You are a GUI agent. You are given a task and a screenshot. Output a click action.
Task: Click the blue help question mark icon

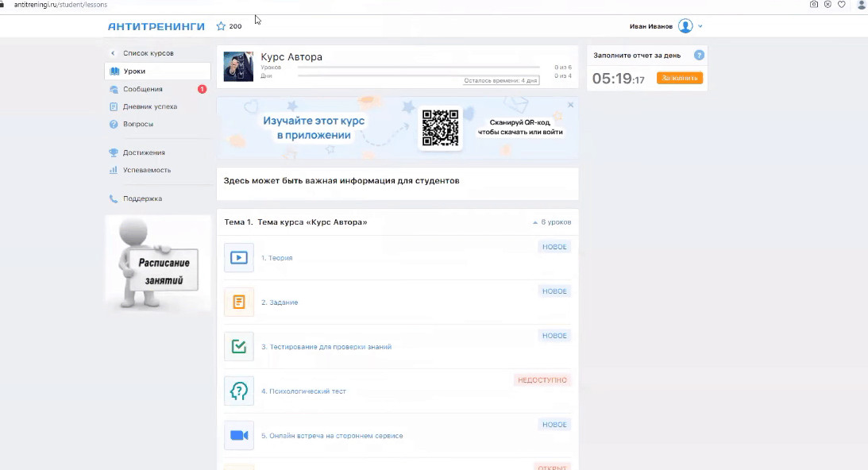(699, 56)
